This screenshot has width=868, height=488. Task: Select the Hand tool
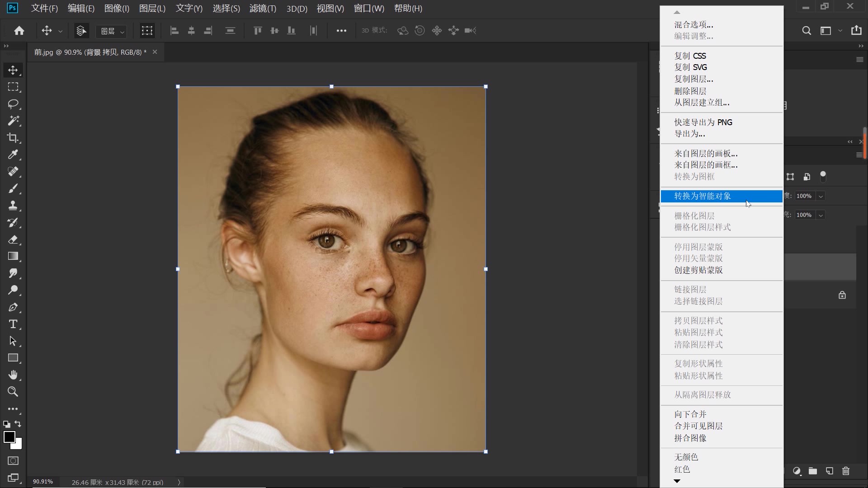coord(13,375)
